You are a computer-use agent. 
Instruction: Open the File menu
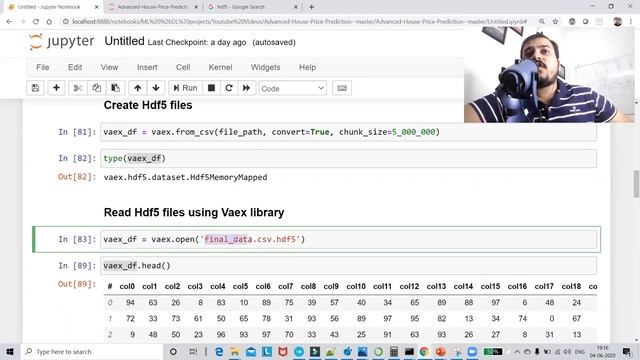tap(42, 67)
